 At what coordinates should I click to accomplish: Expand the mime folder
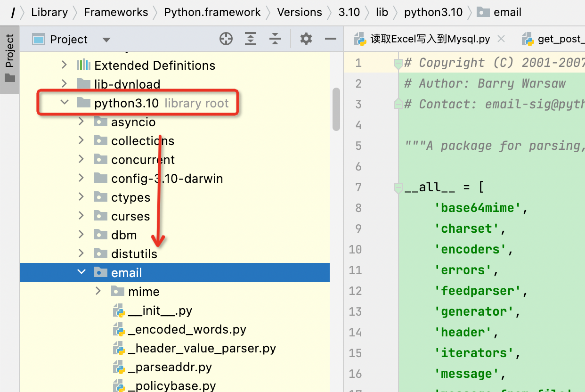[98, 291]
